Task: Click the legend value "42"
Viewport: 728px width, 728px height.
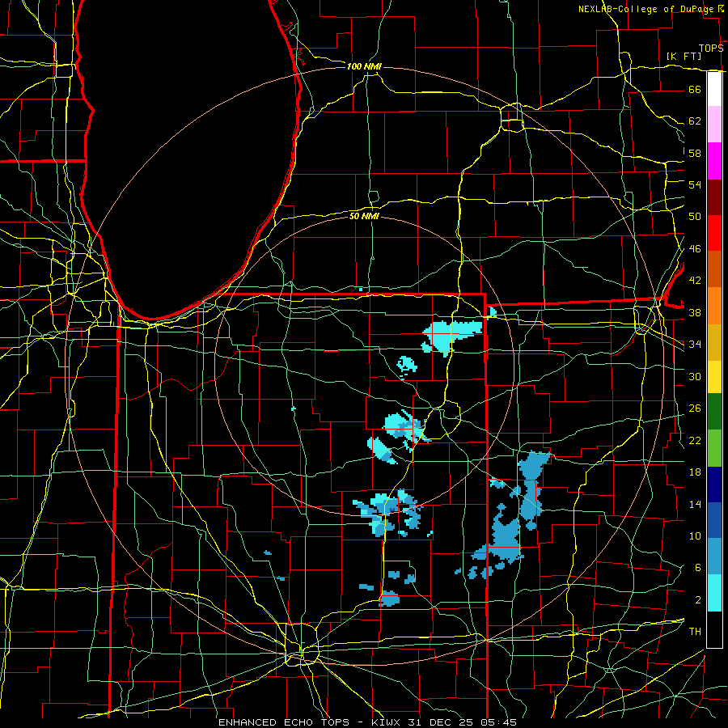Action: (x=695, y=281)
